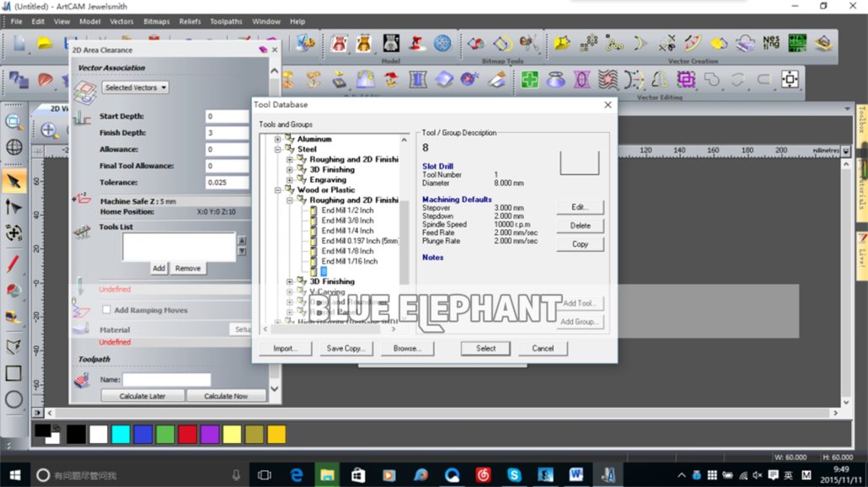This screenshot has width=868, height=487.
Task: Open the Selected Vectors dropdown
Action: [135, 88]
